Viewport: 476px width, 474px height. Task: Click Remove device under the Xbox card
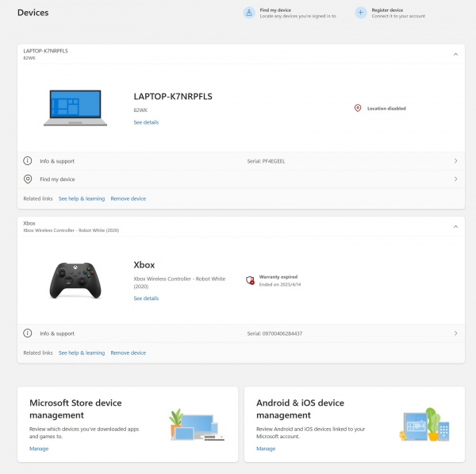(x=128, y=353)
